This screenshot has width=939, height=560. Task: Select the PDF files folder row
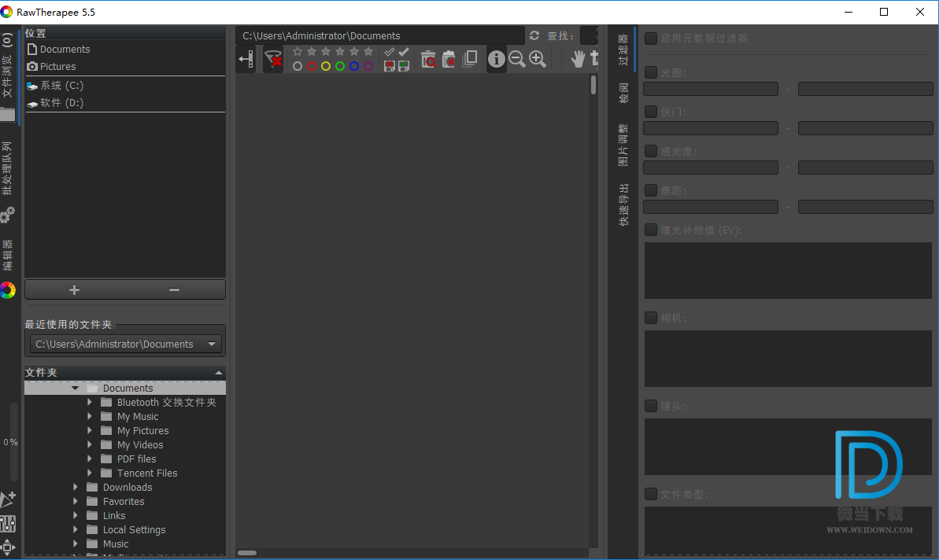125,459
